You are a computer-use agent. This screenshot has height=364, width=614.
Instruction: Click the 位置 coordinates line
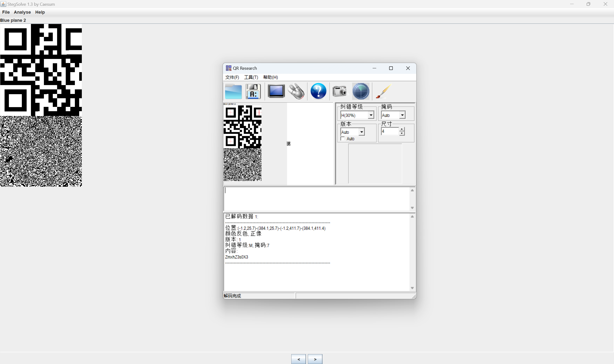point(275,228)
